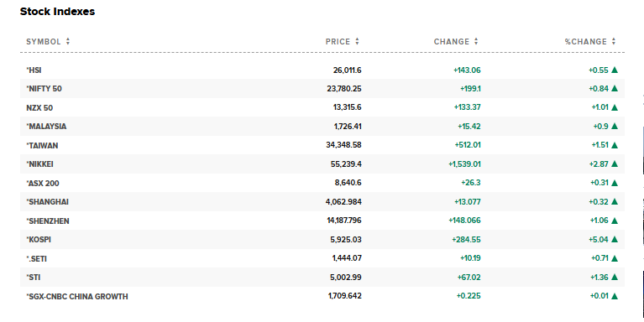
Task: Select China Growth price 1,709.642
Action: point(344,296)
